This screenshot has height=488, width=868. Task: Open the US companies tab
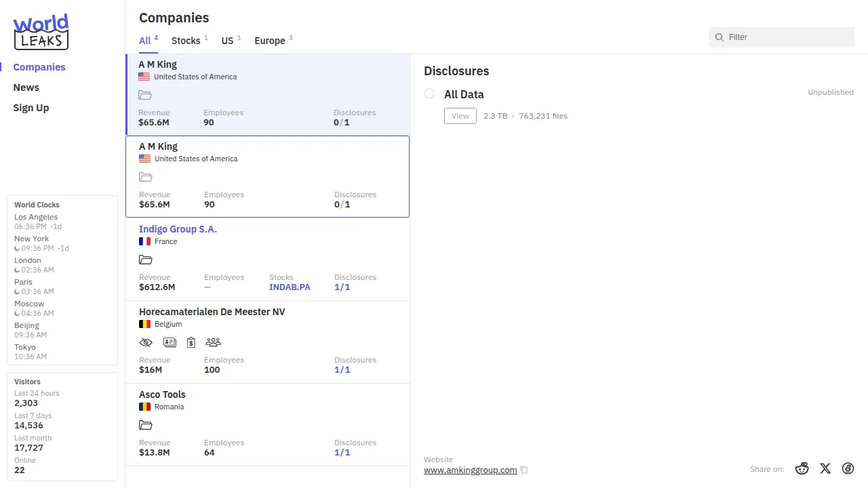click(227, 41)
